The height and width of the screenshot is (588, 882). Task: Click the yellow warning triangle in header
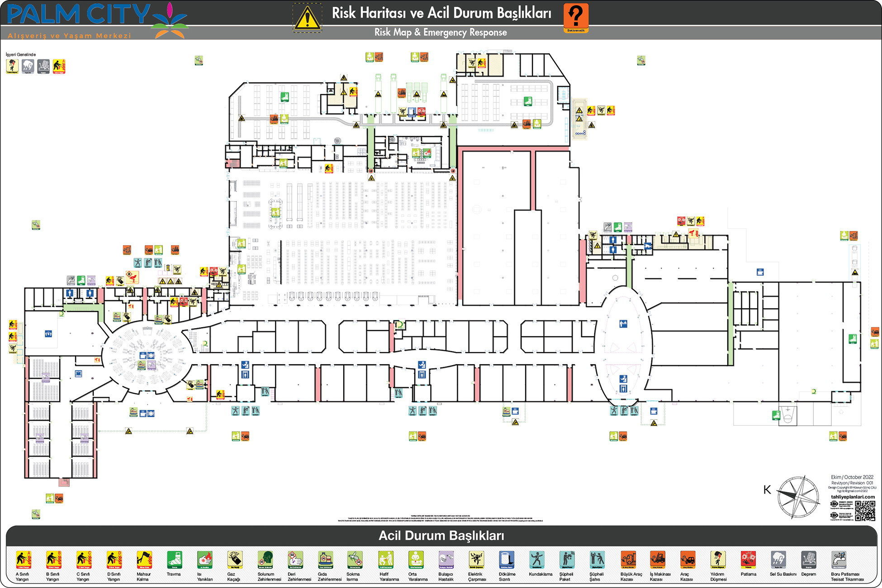307,19
